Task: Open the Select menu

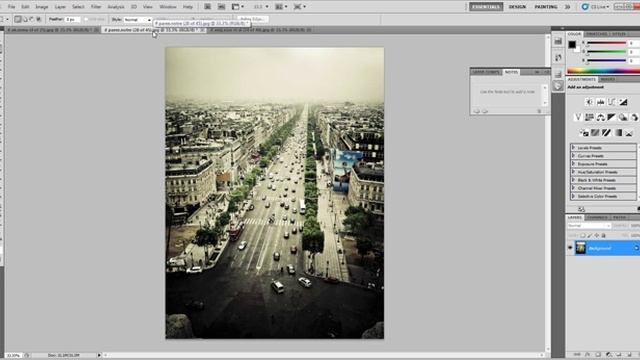Action: click(78, 7)
